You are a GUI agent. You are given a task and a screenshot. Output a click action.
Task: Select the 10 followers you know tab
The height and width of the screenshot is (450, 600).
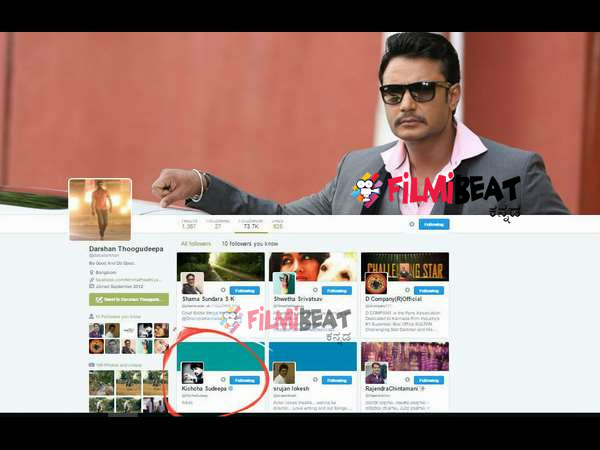[x=250, y=244]
